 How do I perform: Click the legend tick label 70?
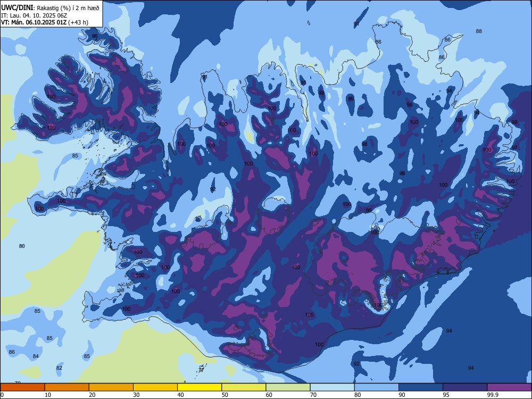coord(313,395)
